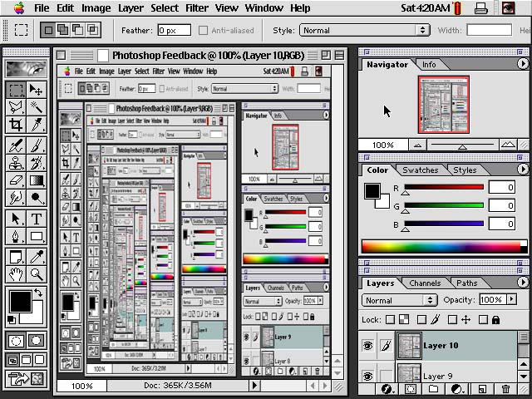The image size is (532, 399).
Task: Activate the Zoom magnifier tool
Action: 37,274
